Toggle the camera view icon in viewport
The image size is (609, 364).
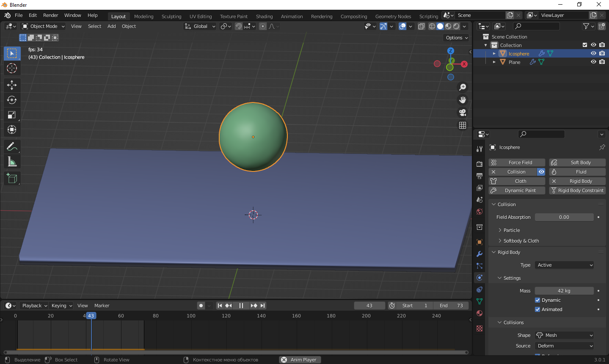[463, 113]
